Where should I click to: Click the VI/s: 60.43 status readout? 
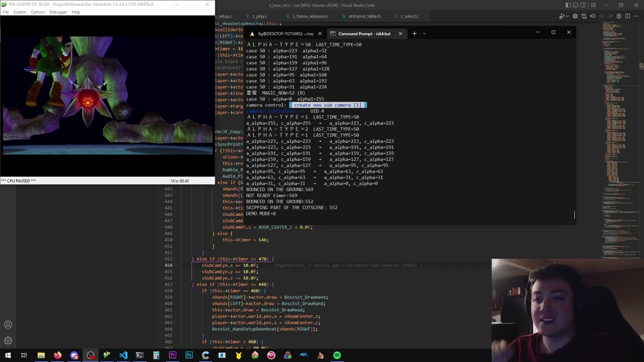coord(180,180)
